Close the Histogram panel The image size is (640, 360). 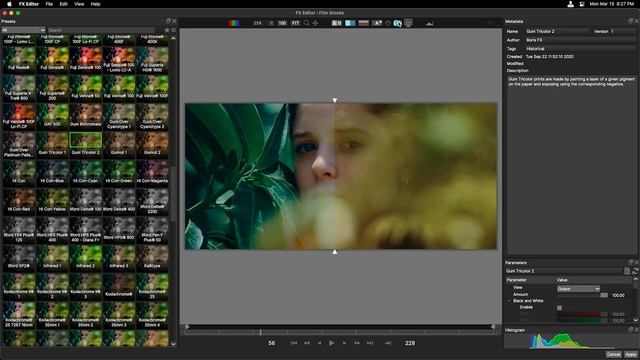(x=636, y=330)
